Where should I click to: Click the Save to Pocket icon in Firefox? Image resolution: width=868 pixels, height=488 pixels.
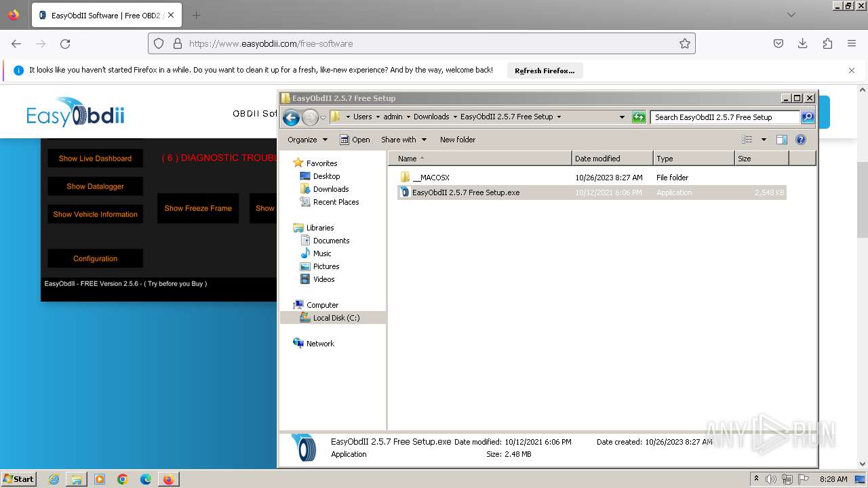778,43
